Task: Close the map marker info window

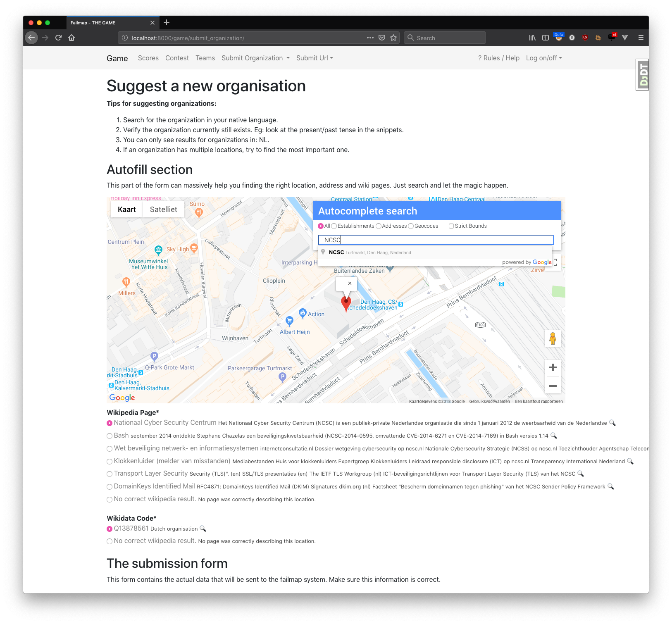Action: 350,283
